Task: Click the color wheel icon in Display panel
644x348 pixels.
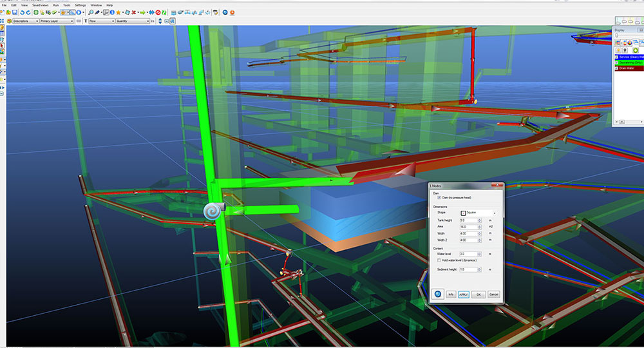Action: click(x=630, y=43)
